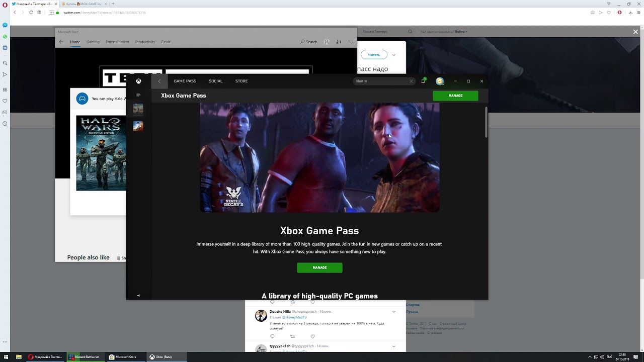644x362 pixels.
Task: Retweet Douche Nilla's reply
Action: 292,336
